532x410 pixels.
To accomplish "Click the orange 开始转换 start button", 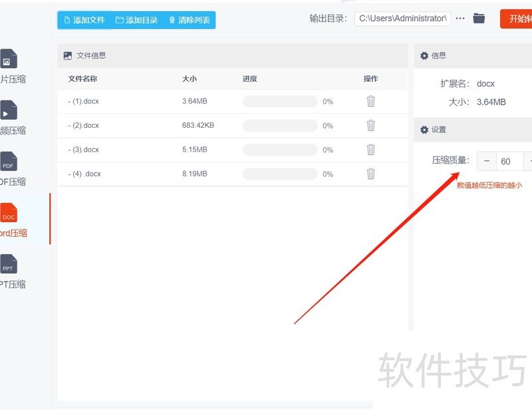I will point(516,19).
